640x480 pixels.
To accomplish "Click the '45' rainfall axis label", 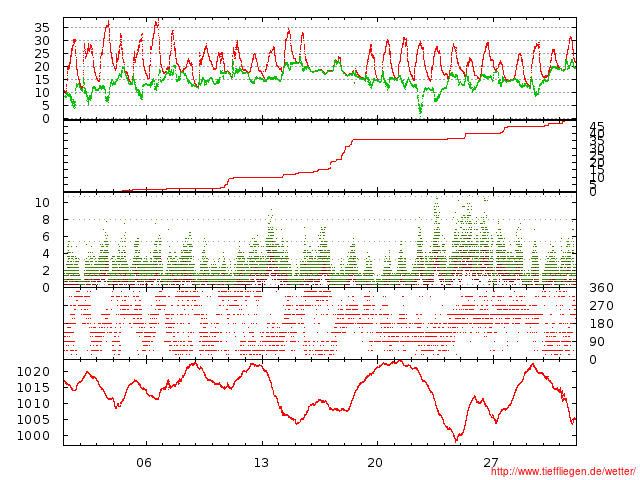I will click(597, 127).
